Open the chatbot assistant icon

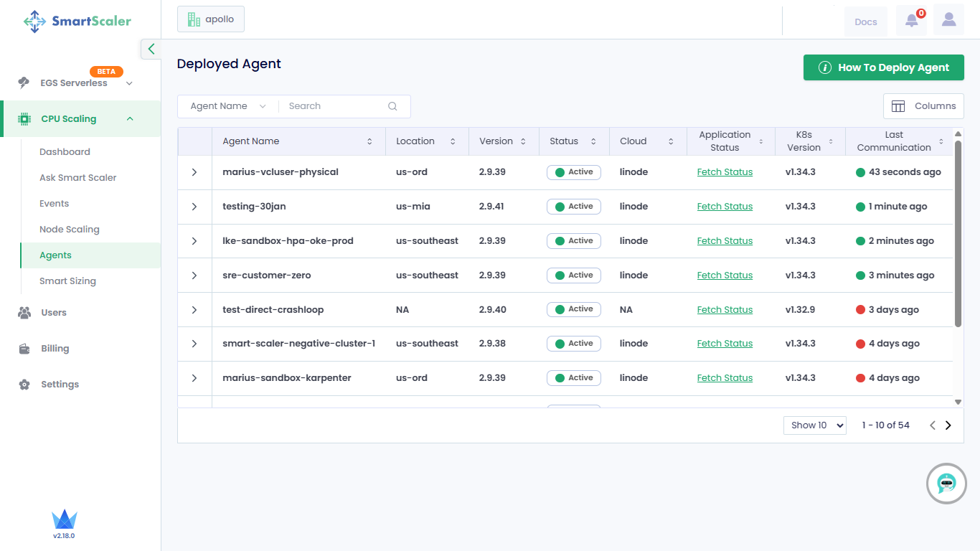coord(946,484)
